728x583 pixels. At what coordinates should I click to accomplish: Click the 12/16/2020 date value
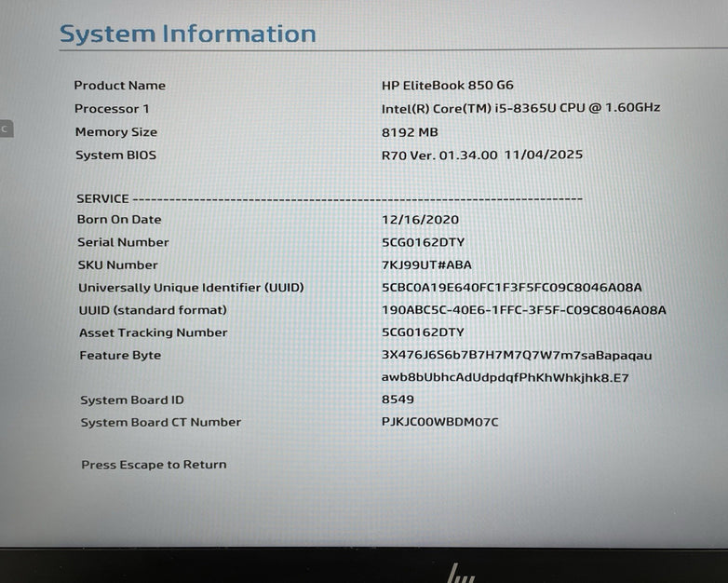tap(420, 220)
